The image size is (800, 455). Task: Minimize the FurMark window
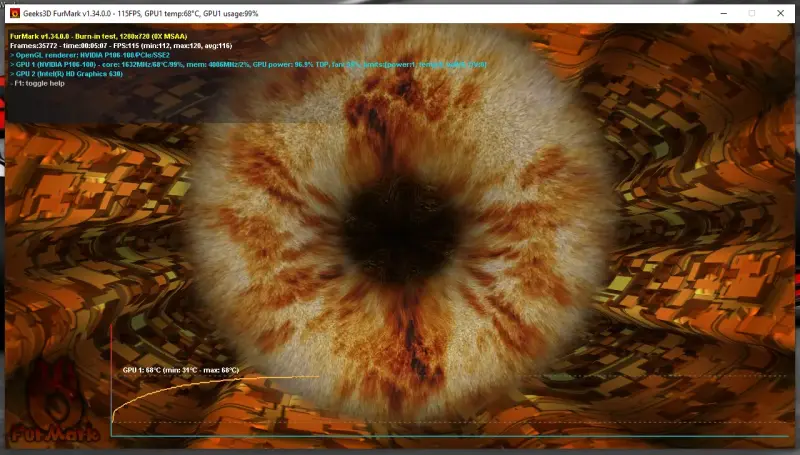point(688,13)
